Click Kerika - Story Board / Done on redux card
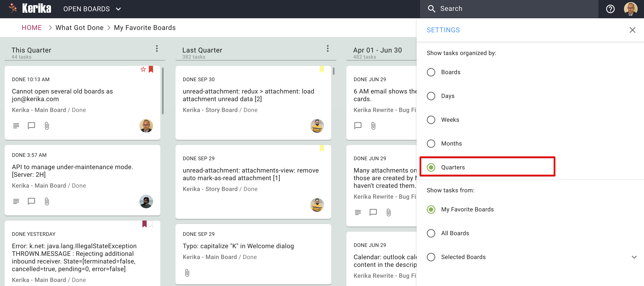This screenshot has width=644, height=286. coord(220,110)
